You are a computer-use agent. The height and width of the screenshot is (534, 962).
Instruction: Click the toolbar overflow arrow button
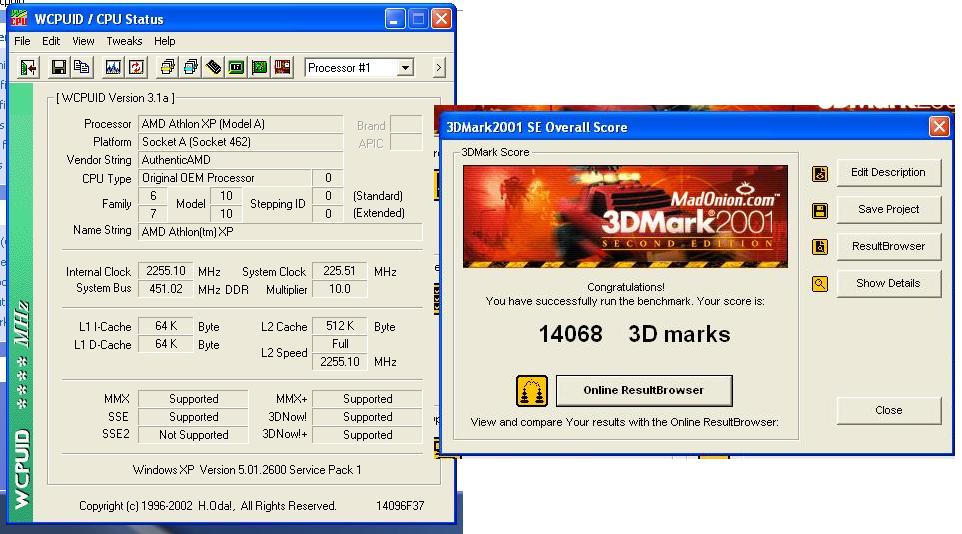[x=439, y=68]
